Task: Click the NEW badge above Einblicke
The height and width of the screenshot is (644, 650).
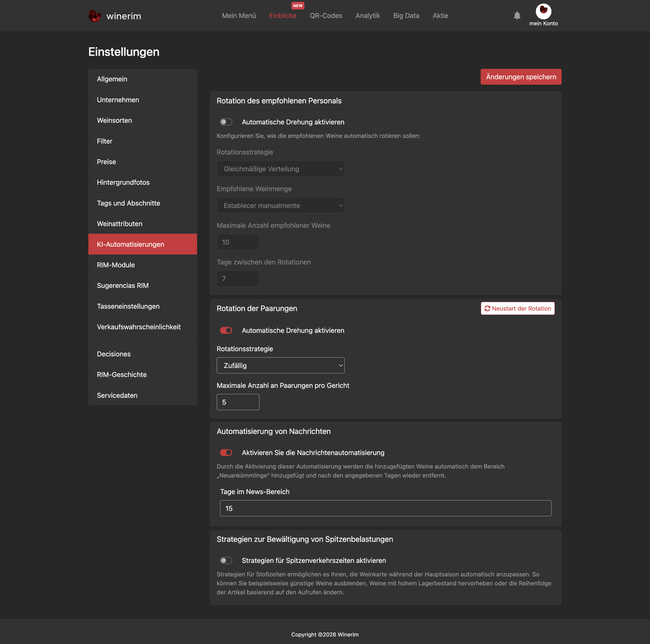Action: click(x=298, y=6)
